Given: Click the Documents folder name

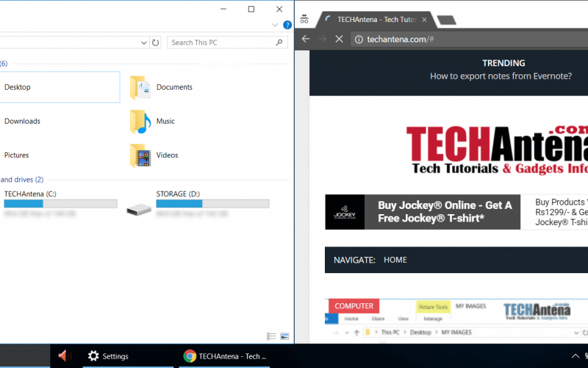Looking at the screenshot, I should pyautogui.click(x=174, y=87).
